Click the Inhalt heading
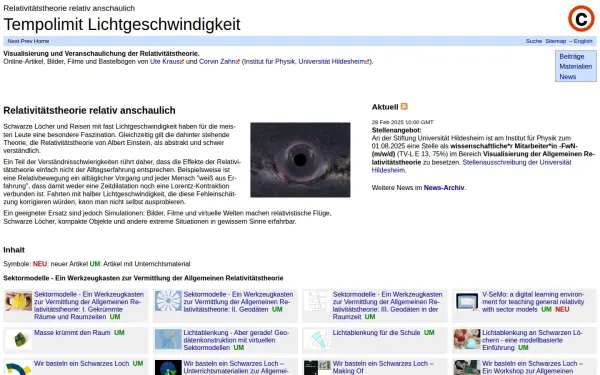This screenshot has height=375, width=600. point(14,250)
